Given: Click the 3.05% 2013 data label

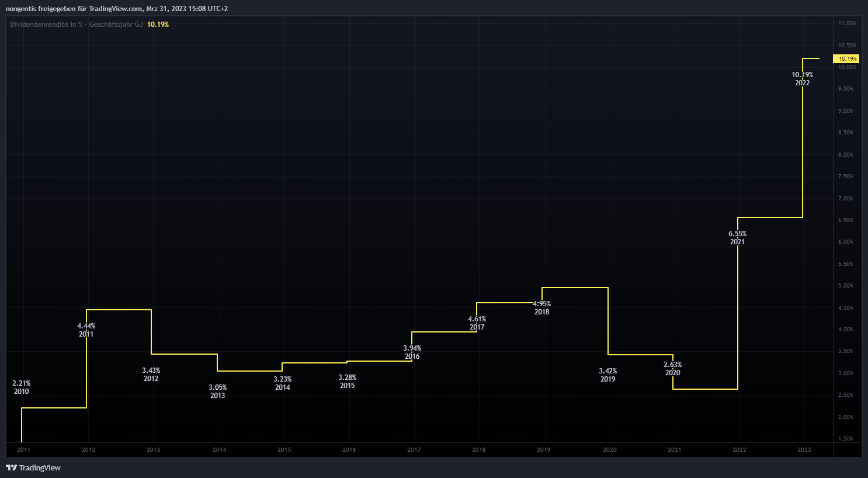Looking at the screenshot, I should click(x=218, y=392).
